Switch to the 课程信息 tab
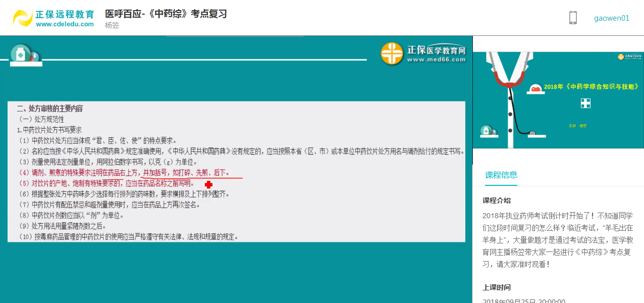 point(501,175)
